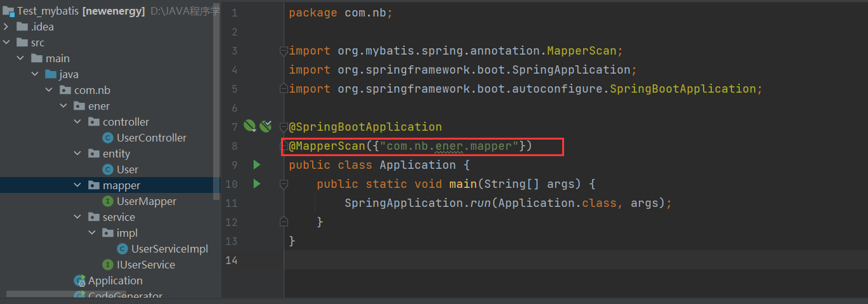Viewport: 868px width, 304px height.
Task: Click SpringBootApplication in the import statement
Action: point(682,89)
